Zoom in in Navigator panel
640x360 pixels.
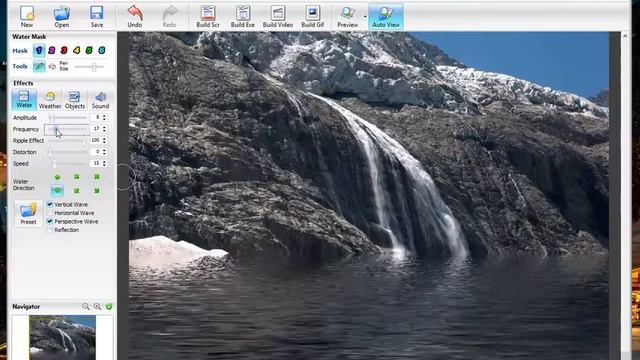pos(98,307)
